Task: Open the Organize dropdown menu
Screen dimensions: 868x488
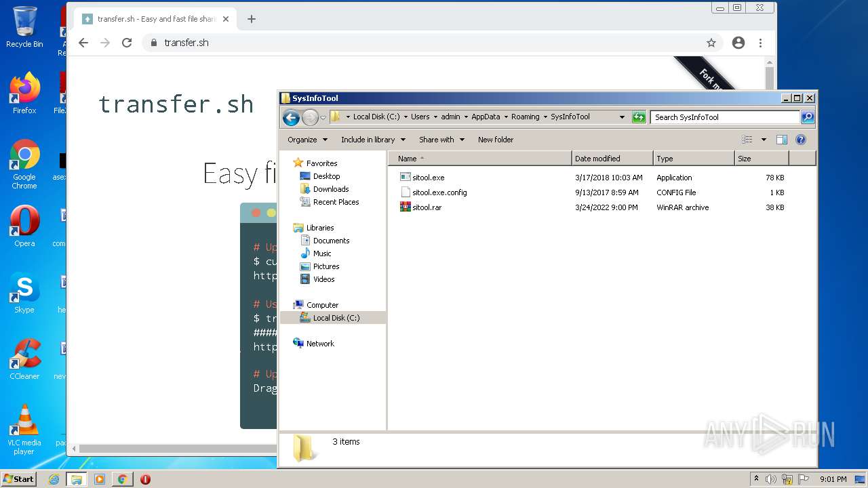Action: (307, 140)
